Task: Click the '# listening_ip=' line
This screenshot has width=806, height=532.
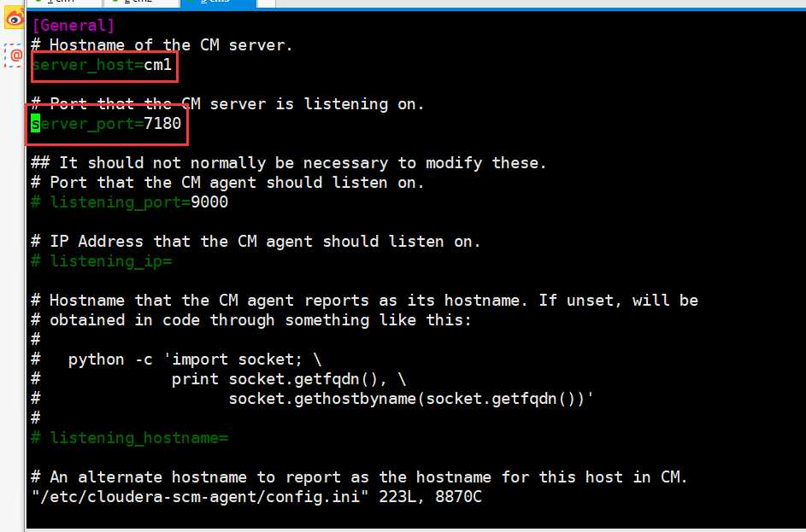Action: (x=101, y=261)
